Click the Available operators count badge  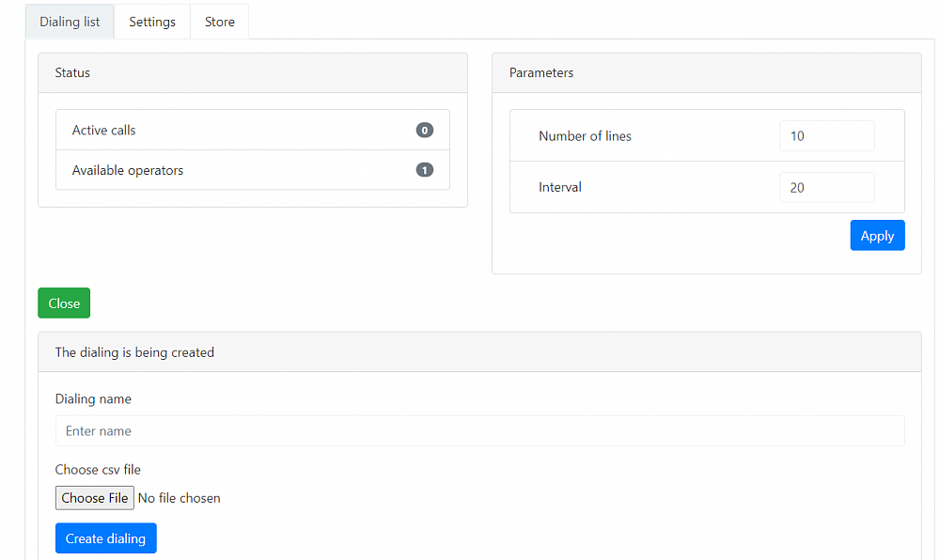point(424,170)
